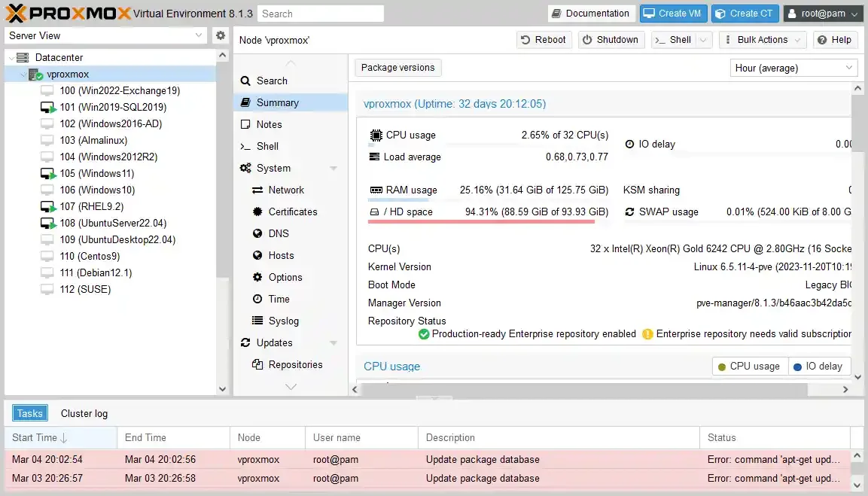This screenshot has height=496, width=868.
Task: Toggle CPU usage series in chart legend
Action: [x=749, y=367]
